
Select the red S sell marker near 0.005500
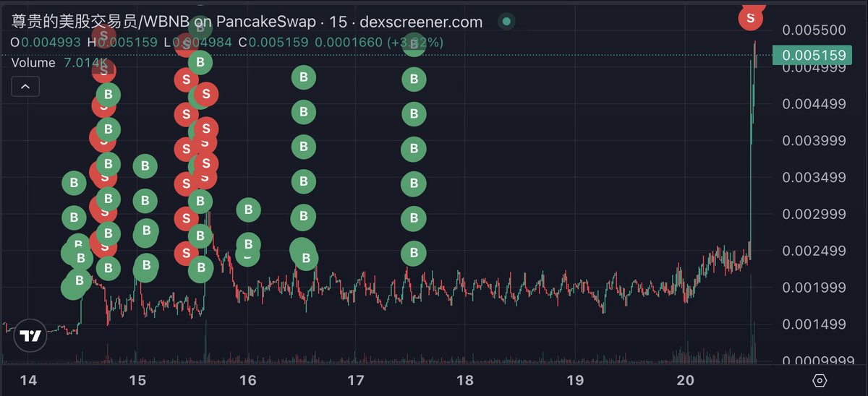coord(751,17)
